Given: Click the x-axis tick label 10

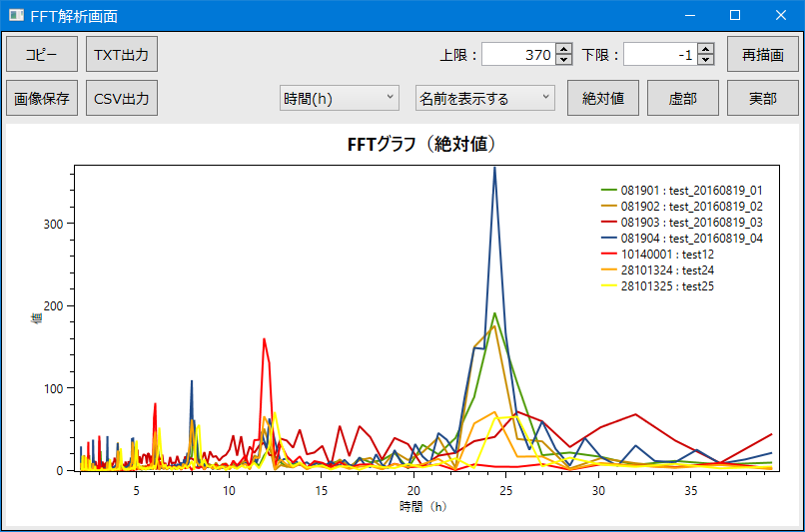Looking at the screenshot, I should point(229,491).
